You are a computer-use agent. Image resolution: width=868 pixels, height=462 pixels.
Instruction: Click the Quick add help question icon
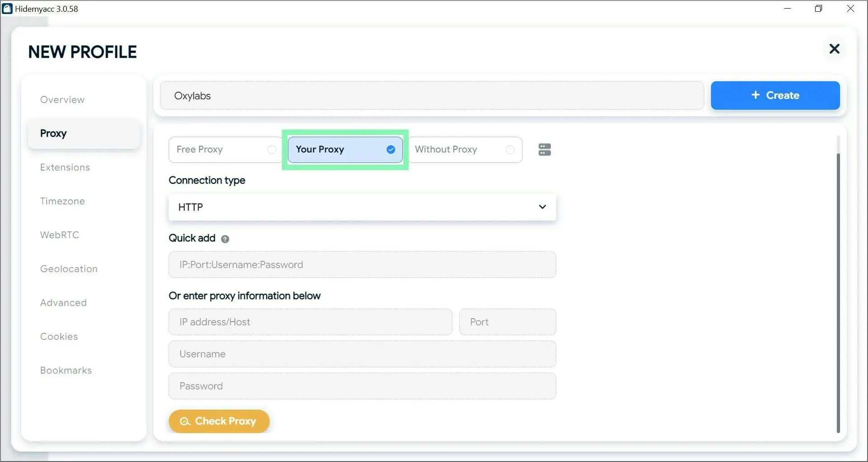tap(225, 239)
